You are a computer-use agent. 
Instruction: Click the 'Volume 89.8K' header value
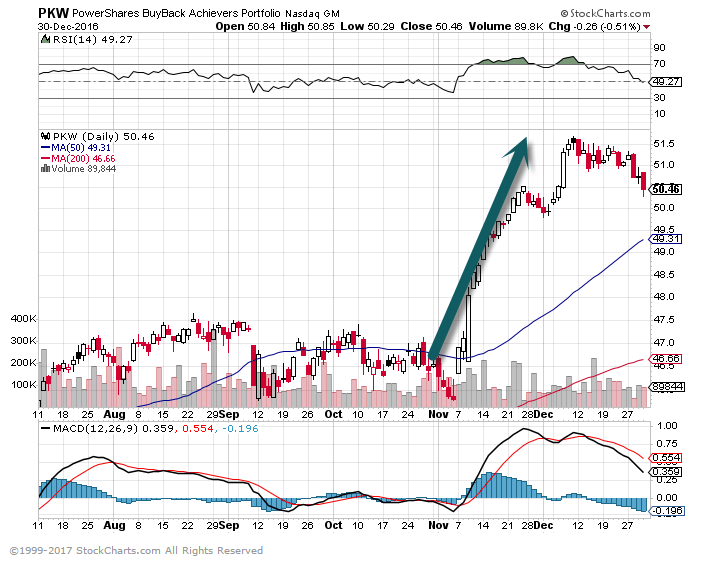click(506, 26)
